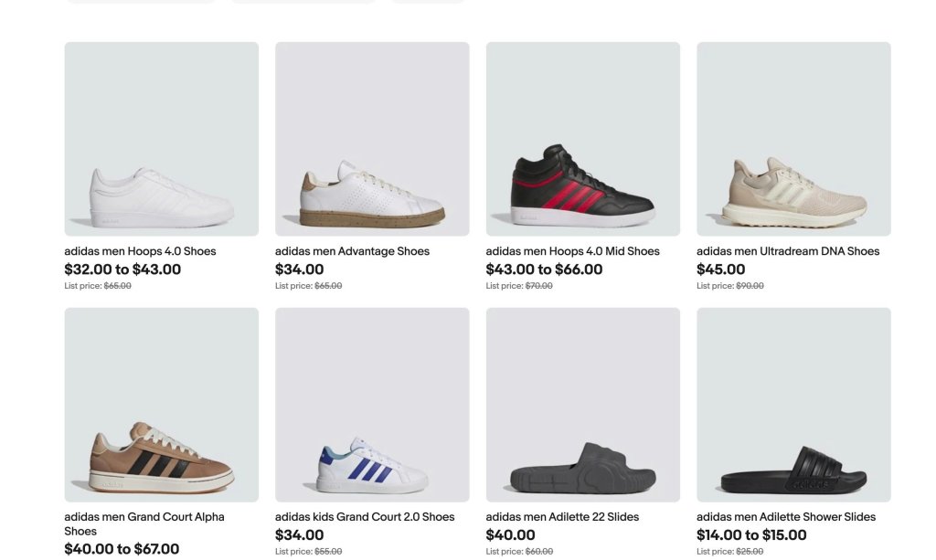
Task: Open the 'adidas men Ultradream DNA Shoes' link
Action: [x=788, y=251]
